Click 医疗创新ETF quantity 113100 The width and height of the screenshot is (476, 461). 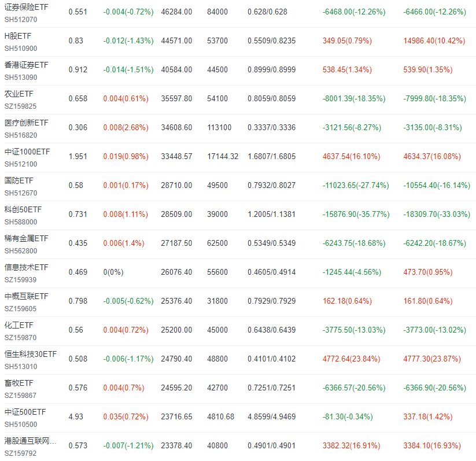219,128
